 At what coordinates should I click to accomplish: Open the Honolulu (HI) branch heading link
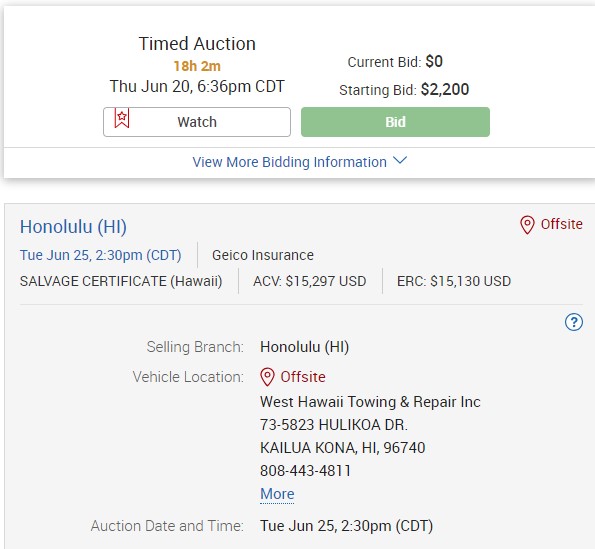pyautogui.click(x=73, y=227)
